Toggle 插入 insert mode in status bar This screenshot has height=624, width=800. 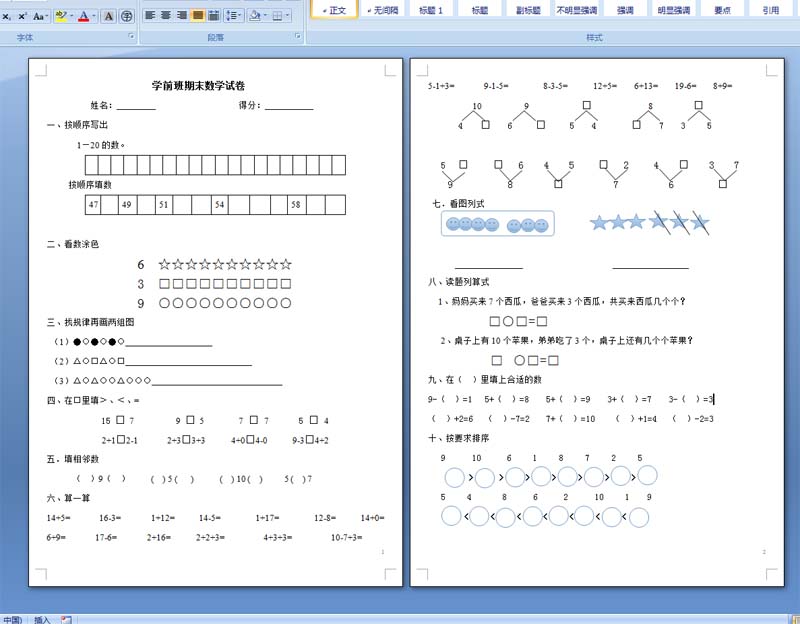point(42,619)
